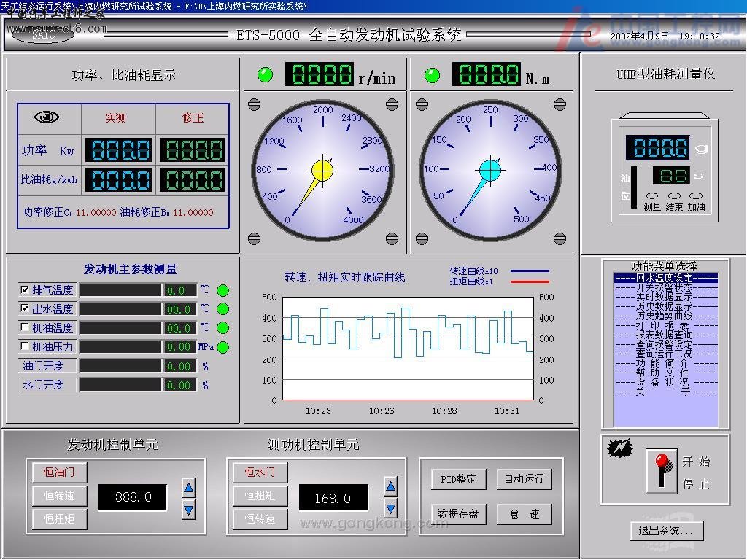Click the PID整定 button

click(x=458, y=479)
